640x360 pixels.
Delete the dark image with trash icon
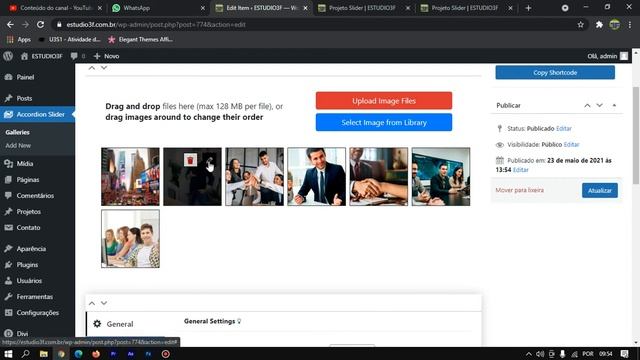click(x=190, y=160)
